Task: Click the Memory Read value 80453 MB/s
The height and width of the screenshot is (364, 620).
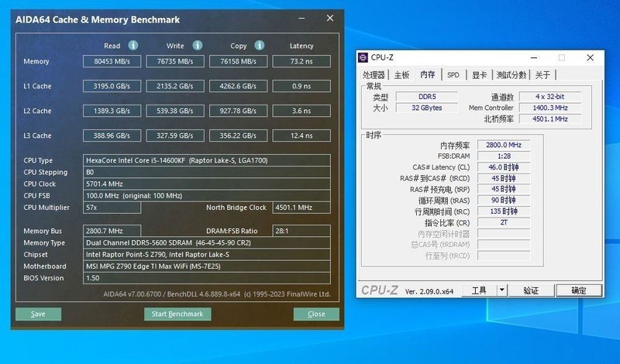Action: point(112,61)
